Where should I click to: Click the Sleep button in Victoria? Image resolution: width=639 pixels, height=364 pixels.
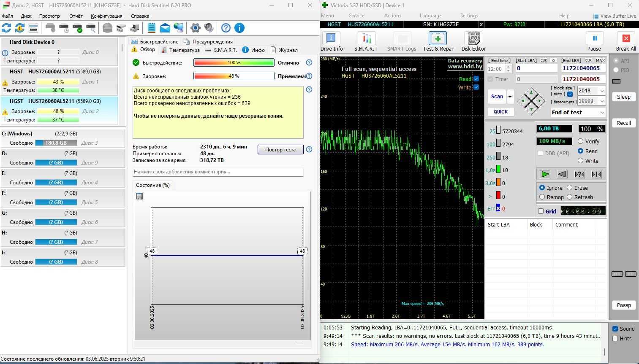point(624,97)
